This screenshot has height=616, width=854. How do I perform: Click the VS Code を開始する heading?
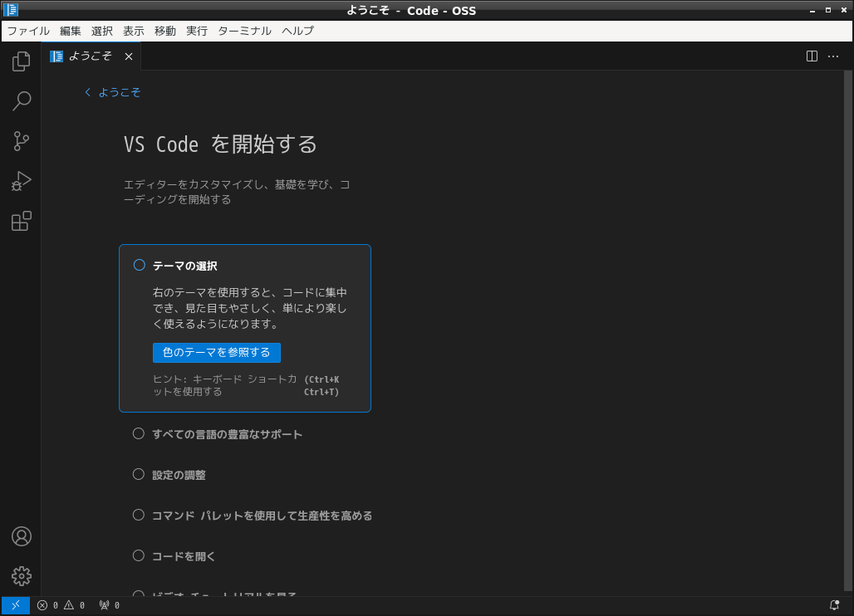click(220, 144)
